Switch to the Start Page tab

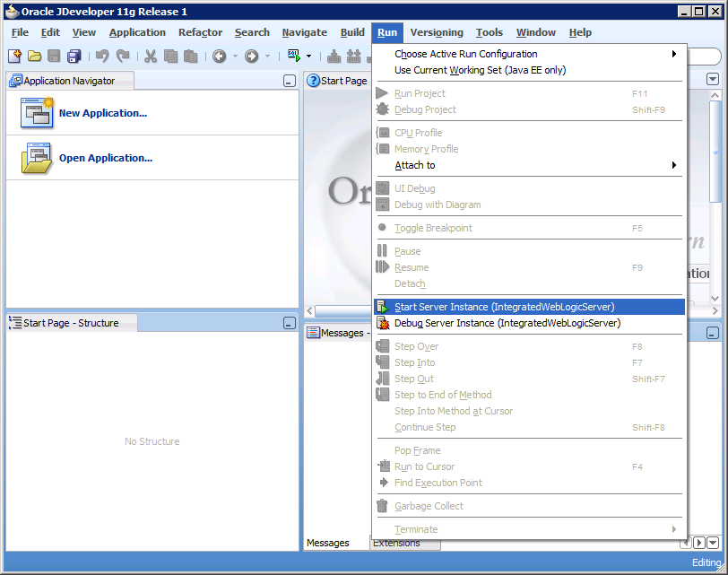[x=338, y=80]
